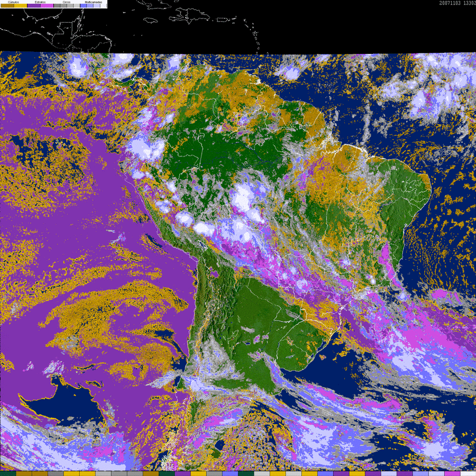The height and width of the screenshot is (476, 476).
Task: Click the purple stratus deck off Peru's coast
Action: click(106, 212)
